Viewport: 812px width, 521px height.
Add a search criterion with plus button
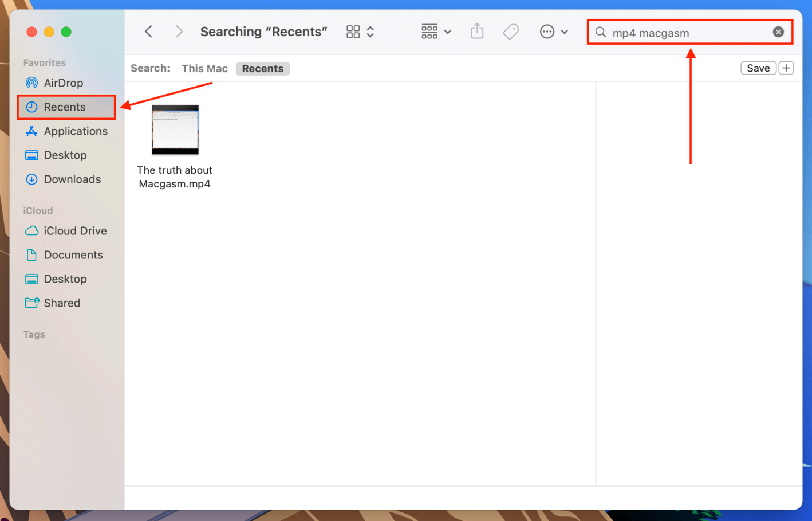click(786, 68)
